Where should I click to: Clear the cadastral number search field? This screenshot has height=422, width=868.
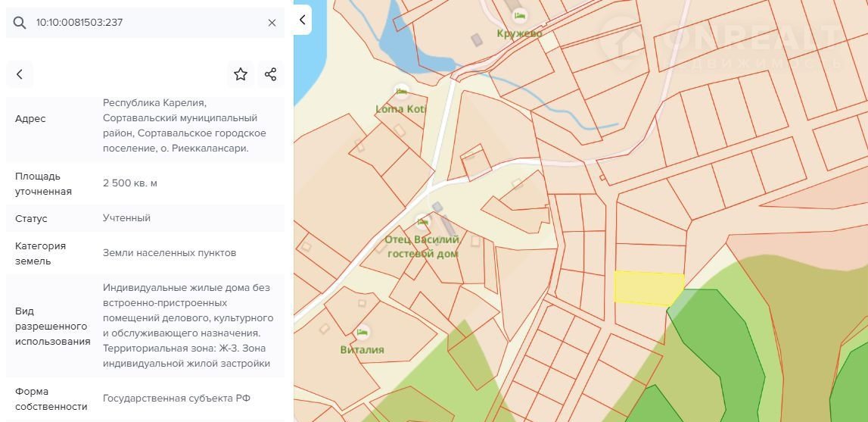[272, 23]
